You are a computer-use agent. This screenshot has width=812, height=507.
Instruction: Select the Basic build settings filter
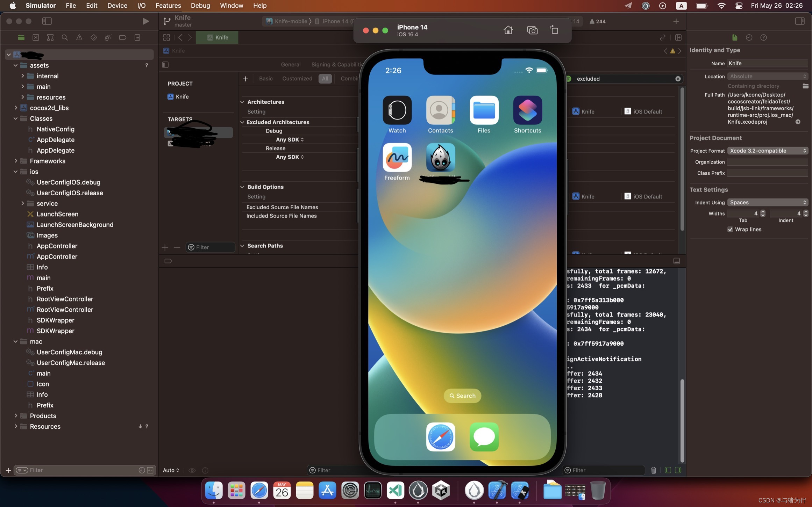click(266, 79)
